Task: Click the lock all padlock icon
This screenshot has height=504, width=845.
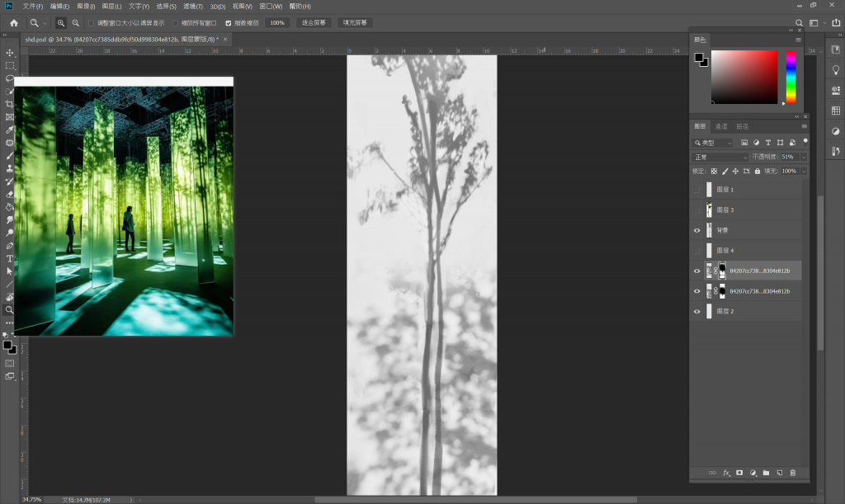Action: pyautogui.click(x=758, y=171)
